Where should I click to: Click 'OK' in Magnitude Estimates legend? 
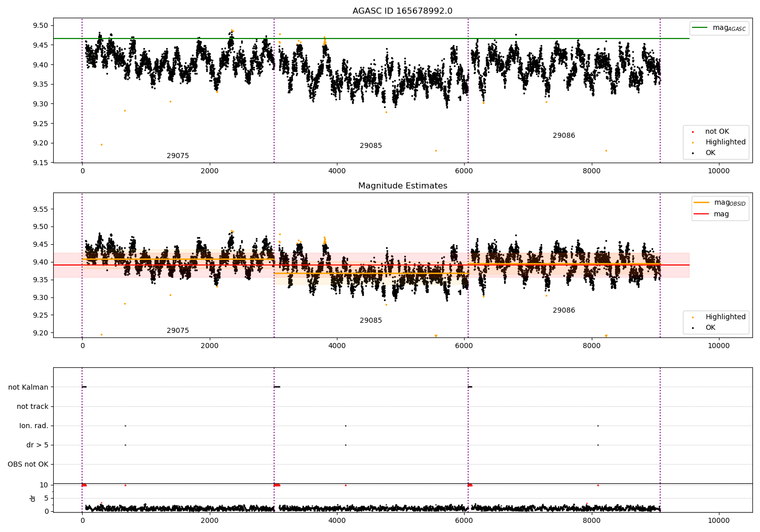tap(710, 328)
